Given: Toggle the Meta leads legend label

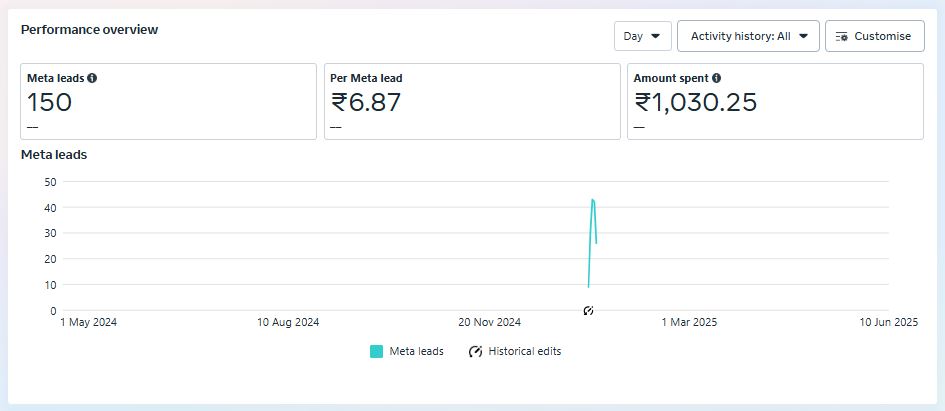Looking at the screenshot, I should point(416,352).
